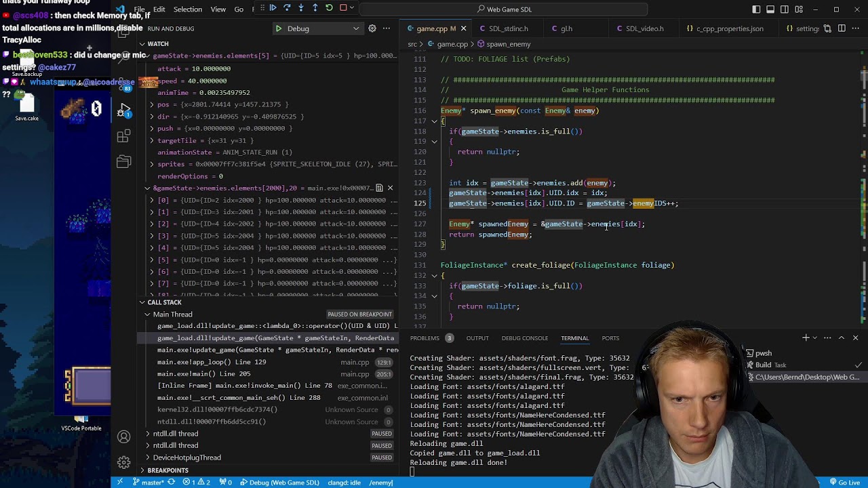This screenshot has width=868, height=488.
Task: Switch to c_cpp_properties.json tab
Action: [730, 28]
